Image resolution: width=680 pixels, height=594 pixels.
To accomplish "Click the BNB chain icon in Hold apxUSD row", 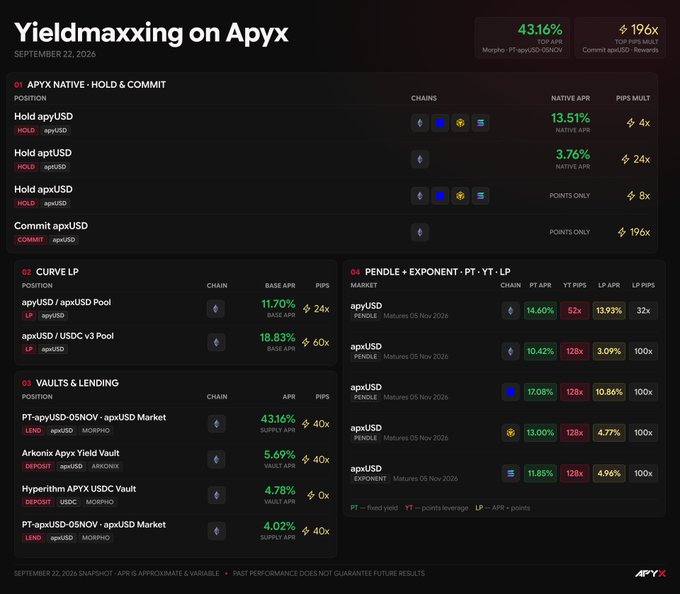I will pos(460,196).
